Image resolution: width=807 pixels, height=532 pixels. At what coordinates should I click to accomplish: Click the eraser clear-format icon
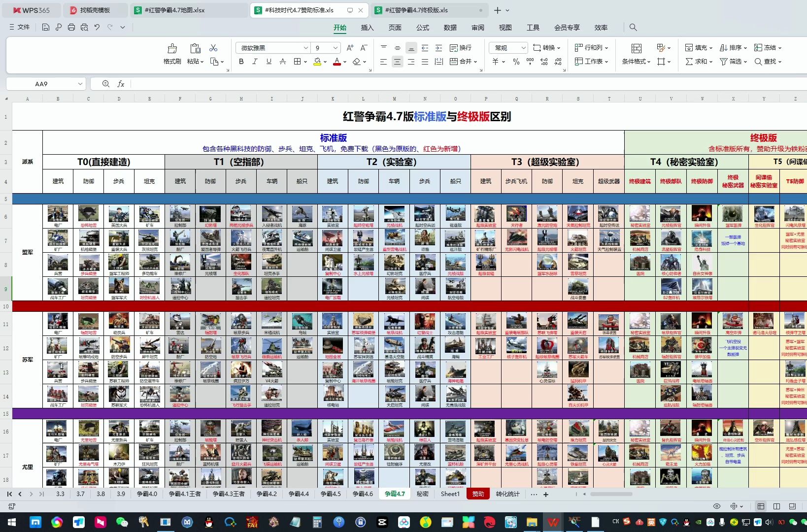[x=357, y=62]
